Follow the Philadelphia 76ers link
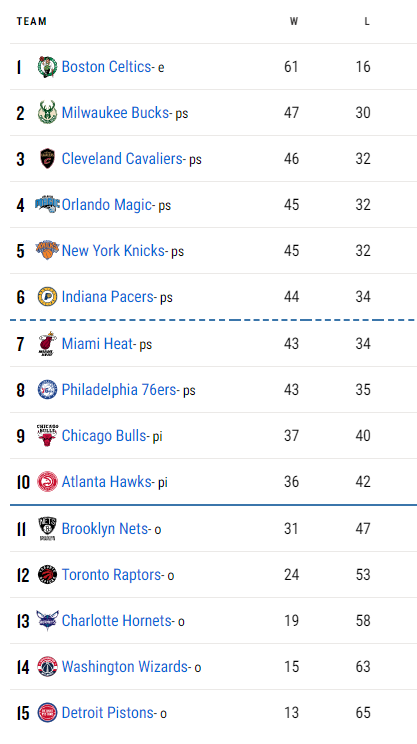This screenshot has height=744, width=417. 119,390
